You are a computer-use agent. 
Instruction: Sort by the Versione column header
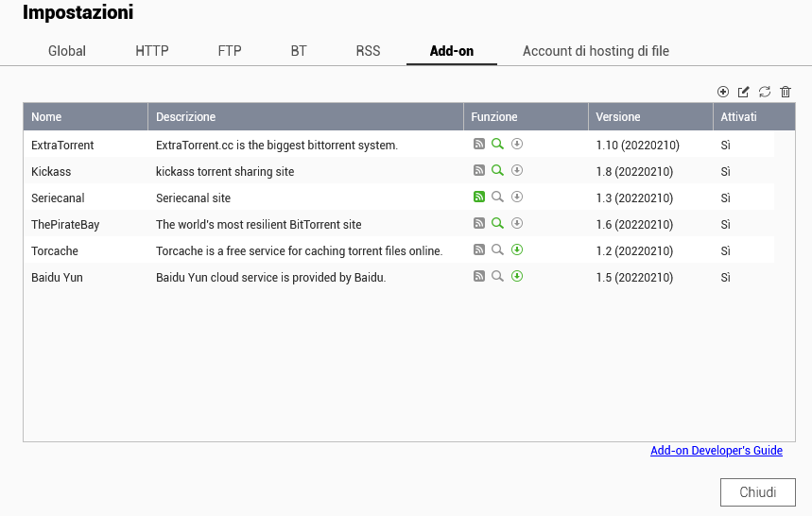[649, 117]
